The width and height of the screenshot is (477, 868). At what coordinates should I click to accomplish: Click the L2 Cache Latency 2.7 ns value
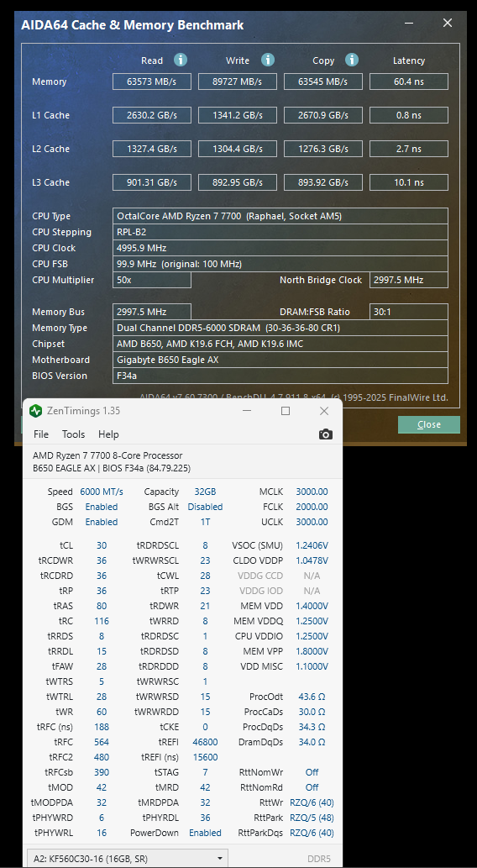coord(409,149)
